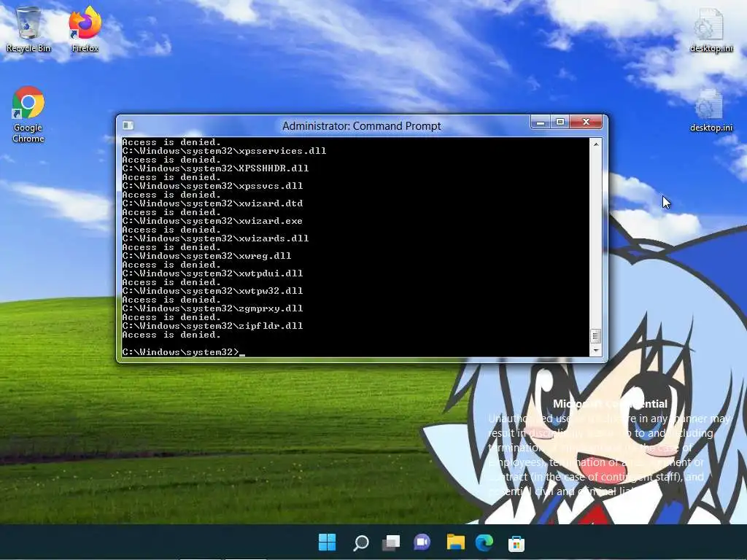Open the Recycle Bin desktop icon

(28, 29)
